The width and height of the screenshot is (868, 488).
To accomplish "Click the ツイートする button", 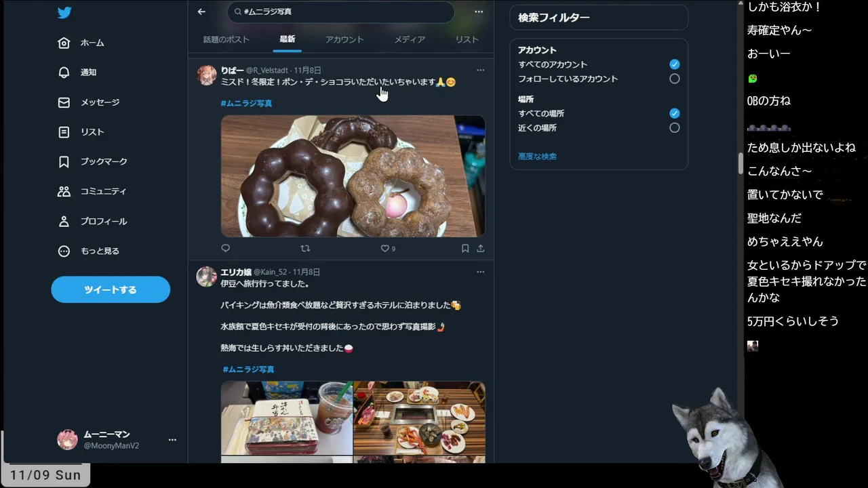I will tap(111, 289).
